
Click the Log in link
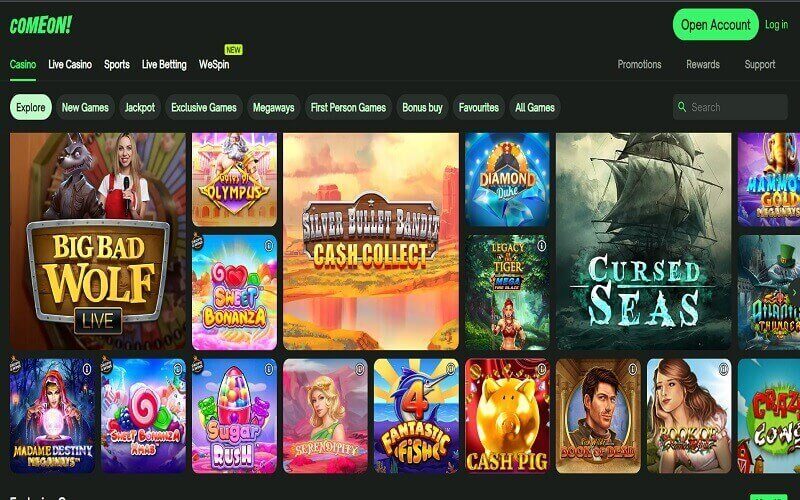pyautogui.click(x=776, y=24)
